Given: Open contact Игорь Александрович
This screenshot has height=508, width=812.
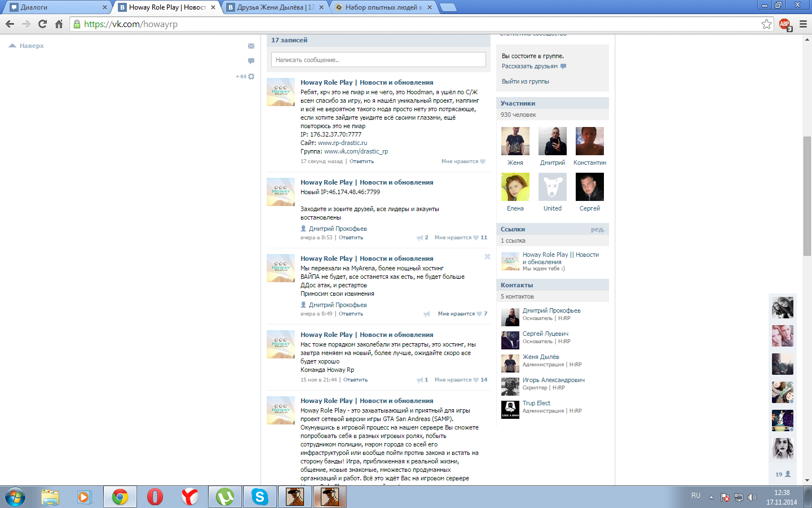Looking at the screenshot, I should [x=554, y=380].
